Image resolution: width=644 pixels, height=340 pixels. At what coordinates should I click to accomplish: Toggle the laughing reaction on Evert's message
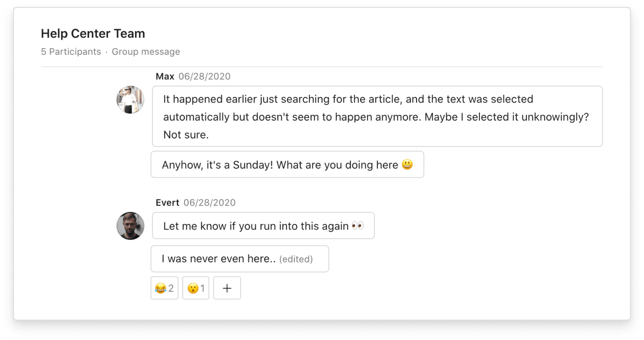[x=164, y=288]
